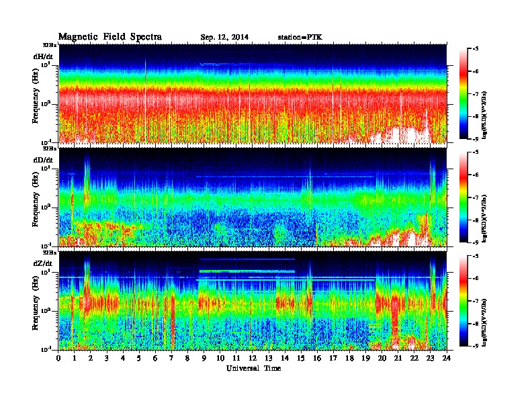Click the time axis tick label "24"
Image resolution: width=532 pixels, height=411 pixels.
447,358
